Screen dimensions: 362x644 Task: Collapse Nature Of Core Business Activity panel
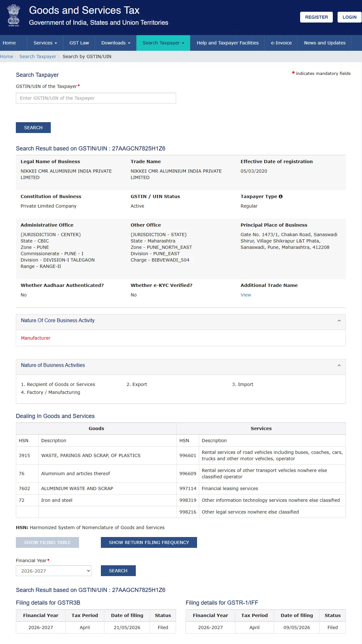coord(339,321)
